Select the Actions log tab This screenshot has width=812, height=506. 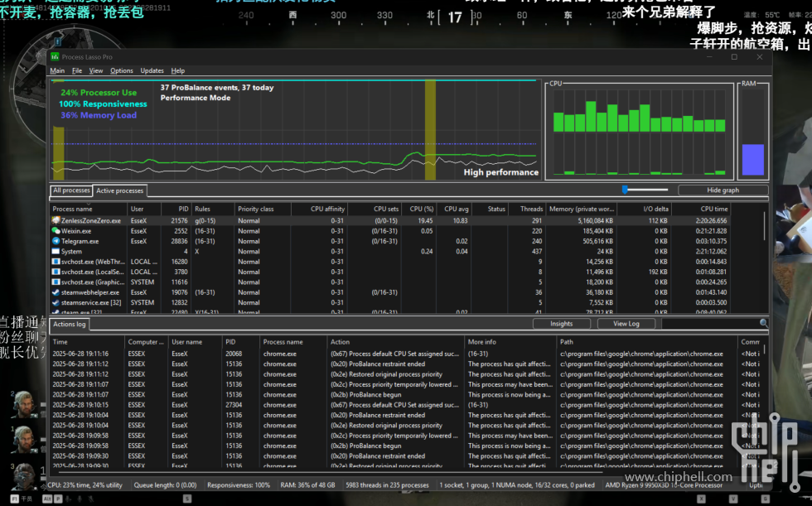pos(70,325)
